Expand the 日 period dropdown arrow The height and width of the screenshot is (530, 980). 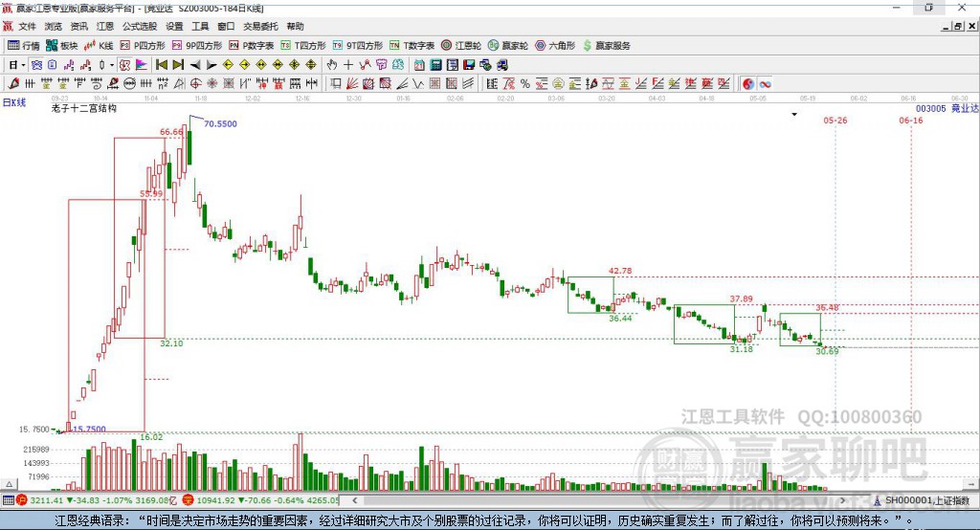pyautogui.click(x=23, y=65)
